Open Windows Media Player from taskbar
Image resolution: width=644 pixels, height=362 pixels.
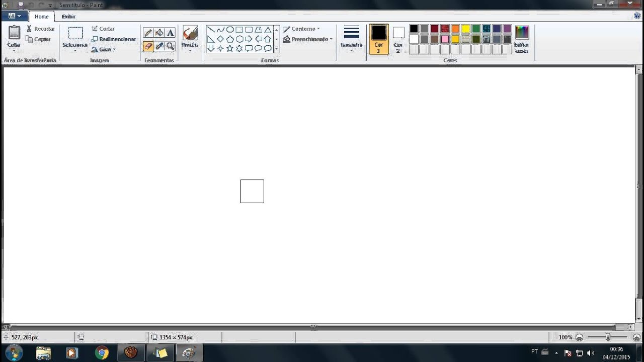(x=72, y=353)
